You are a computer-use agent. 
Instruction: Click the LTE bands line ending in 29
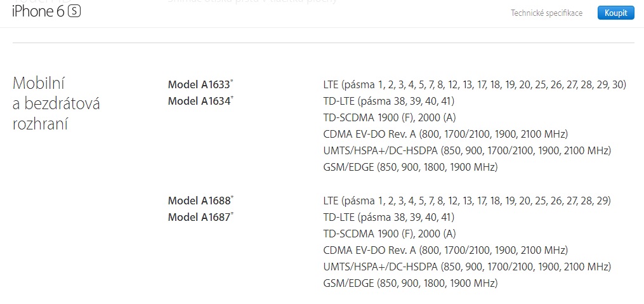click(466, 201)
